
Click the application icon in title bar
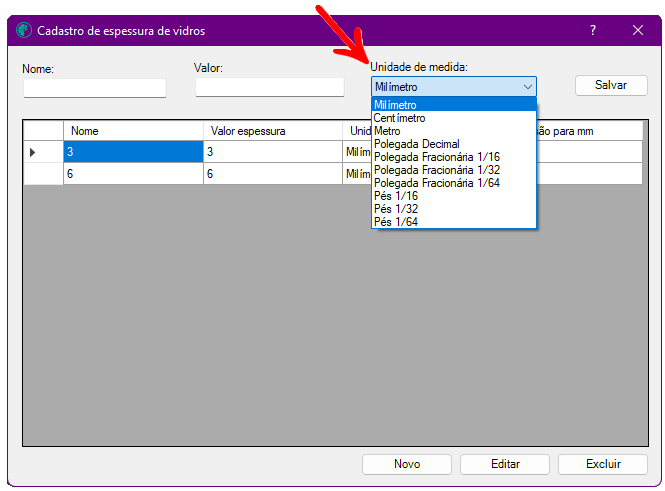coord(24,31)
